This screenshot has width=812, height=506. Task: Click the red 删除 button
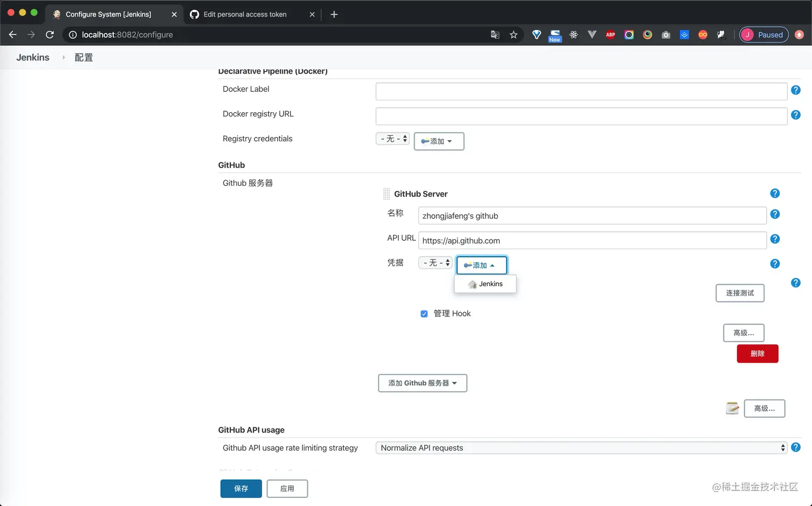[757, 353]
